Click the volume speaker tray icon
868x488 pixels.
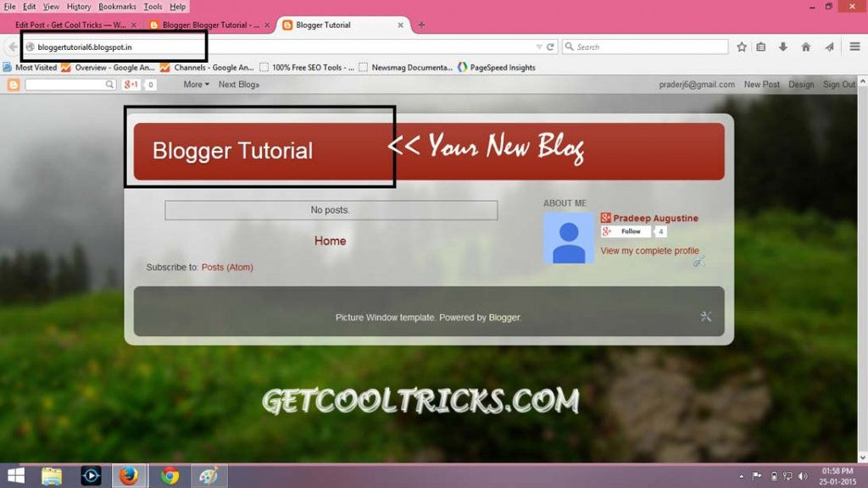coord(802,476)
